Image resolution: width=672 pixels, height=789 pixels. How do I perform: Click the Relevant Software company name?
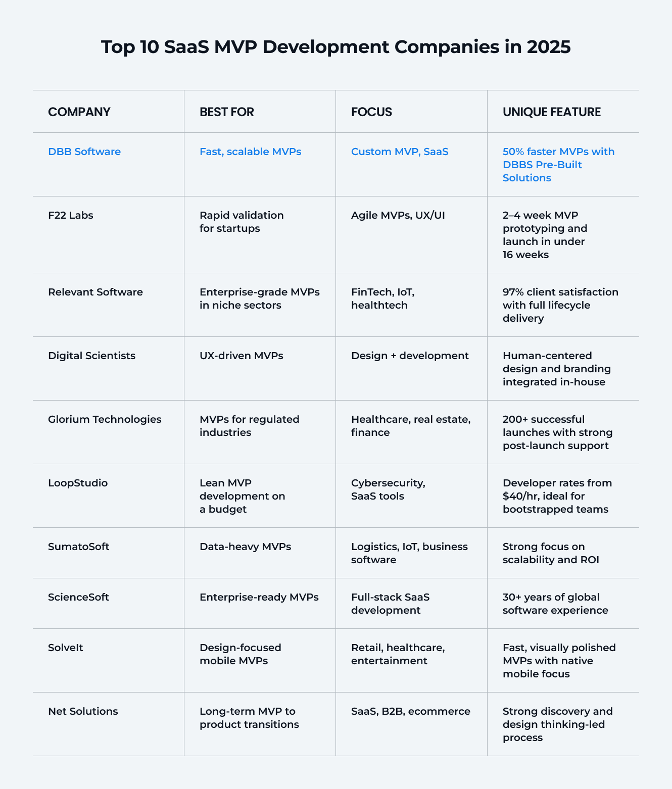coord(95,292)
